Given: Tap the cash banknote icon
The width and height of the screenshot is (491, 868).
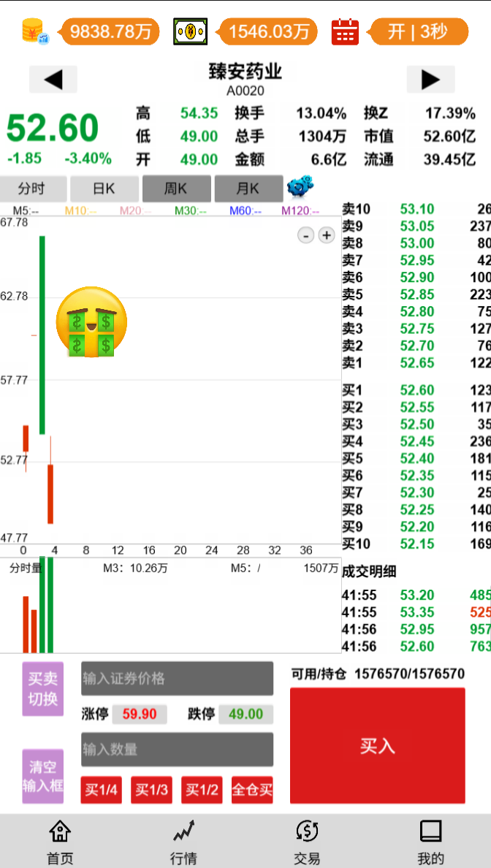Looking at the screenshot, I should pyautogui.click(x=190, y=31).
